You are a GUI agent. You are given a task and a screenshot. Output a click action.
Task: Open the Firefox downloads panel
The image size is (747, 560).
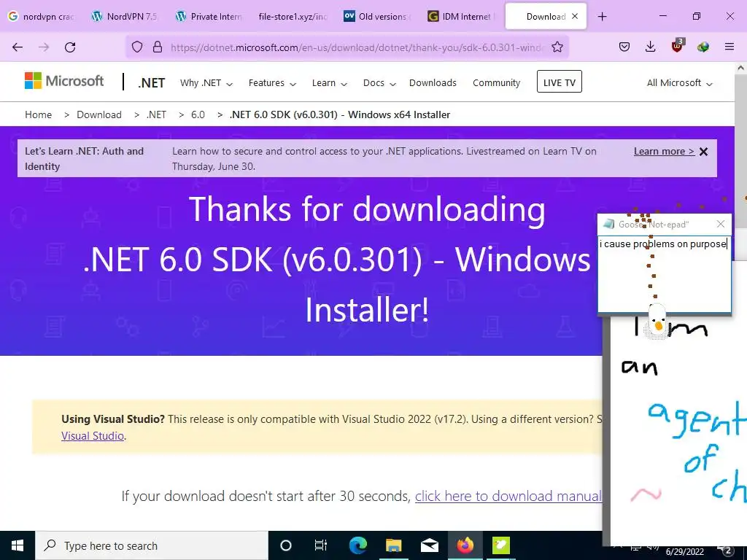pos(650,47)
